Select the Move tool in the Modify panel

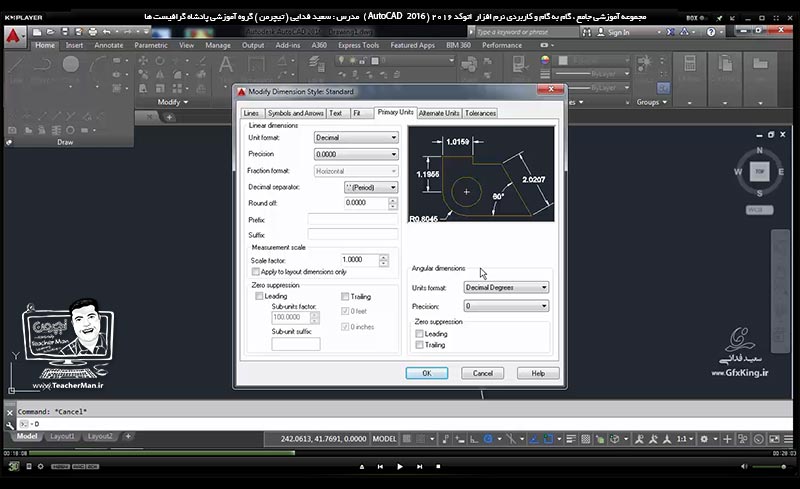(x=143, y=61)
